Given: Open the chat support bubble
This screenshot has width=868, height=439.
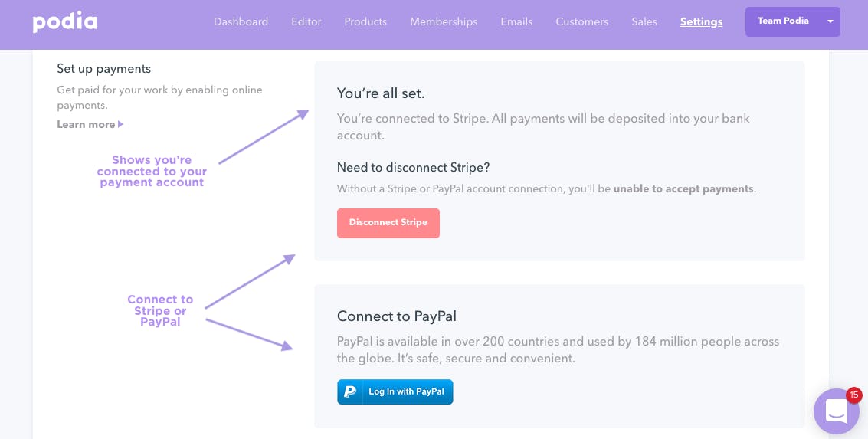Looking at the screenshot, I should click(x=836, y=411).
